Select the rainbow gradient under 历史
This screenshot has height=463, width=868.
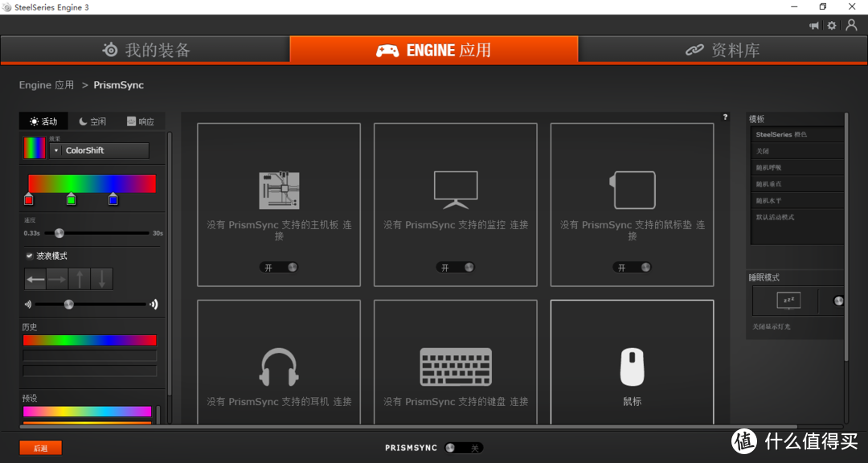[90, 340]
